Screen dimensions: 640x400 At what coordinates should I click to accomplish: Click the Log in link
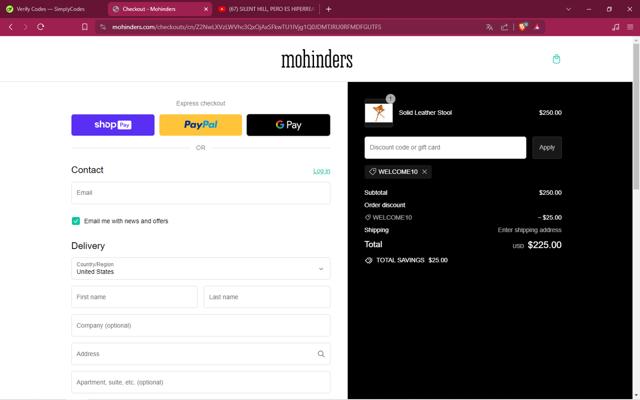point(321,171)
